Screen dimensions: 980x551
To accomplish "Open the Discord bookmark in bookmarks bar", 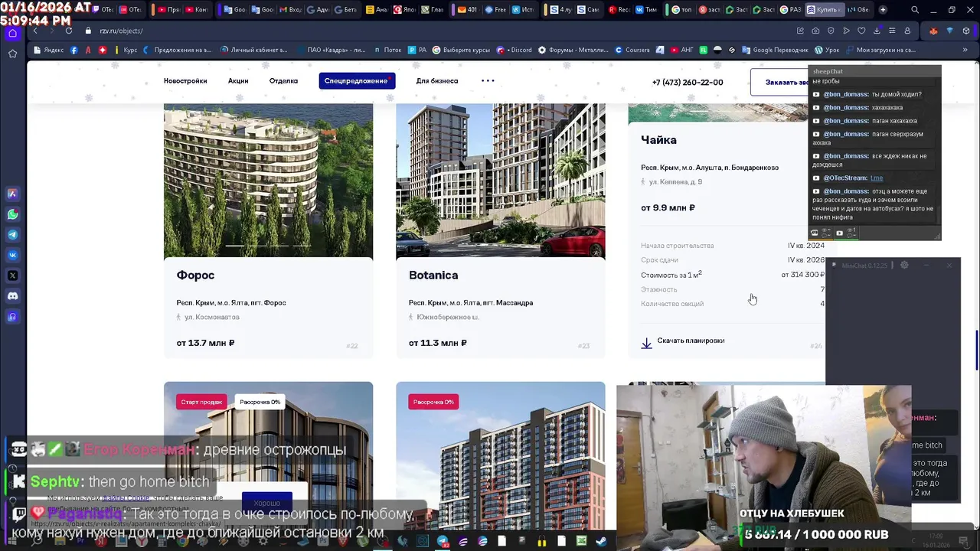I will coord(514,50).
